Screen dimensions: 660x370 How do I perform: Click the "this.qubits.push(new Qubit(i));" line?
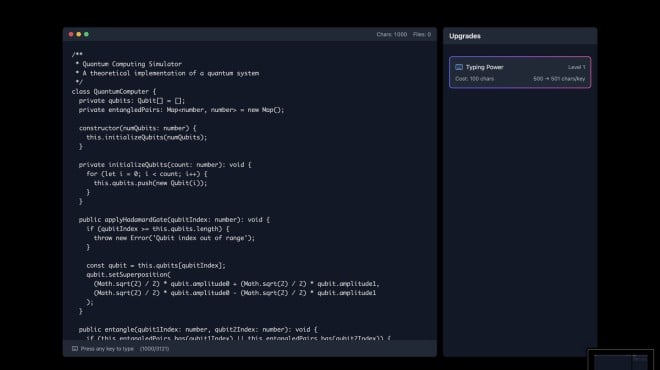tap(150, 183)
